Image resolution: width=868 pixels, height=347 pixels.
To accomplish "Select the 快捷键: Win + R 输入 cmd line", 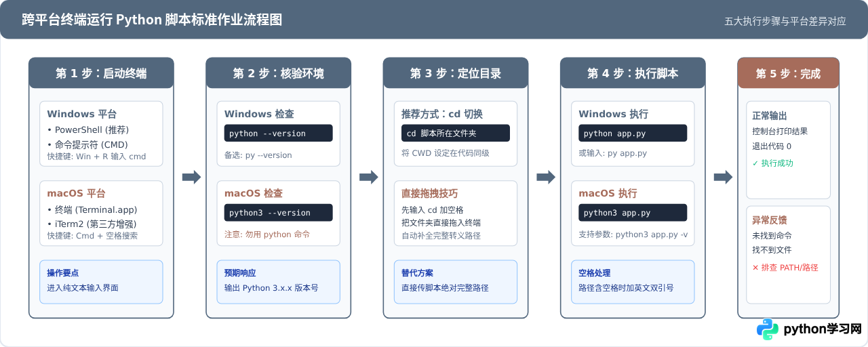I will [x=96, y=157].
